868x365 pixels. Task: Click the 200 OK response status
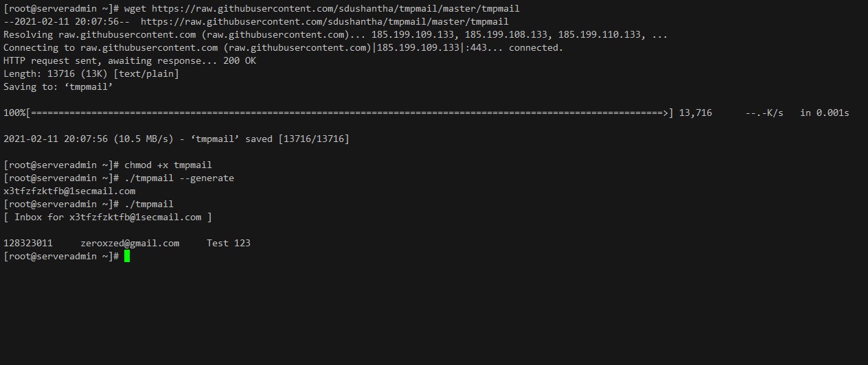[x=240, y=60]
